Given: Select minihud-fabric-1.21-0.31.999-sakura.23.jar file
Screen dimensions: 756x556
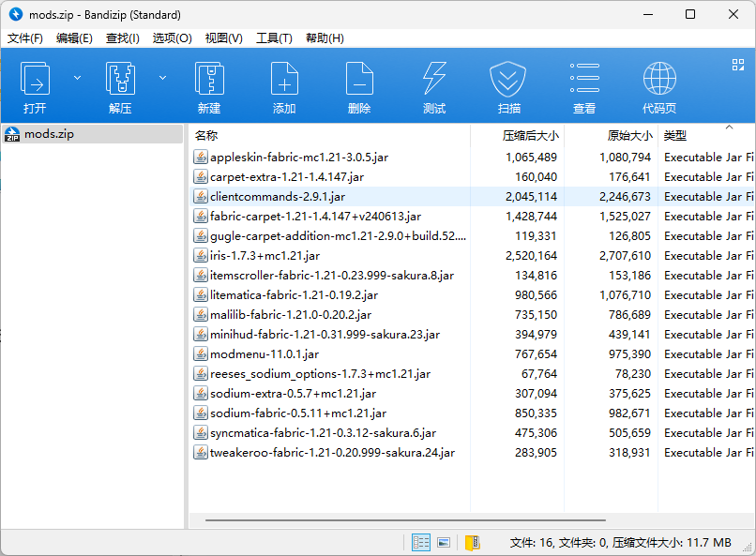Looking at the screenshot, I should (x=325, y=335).
